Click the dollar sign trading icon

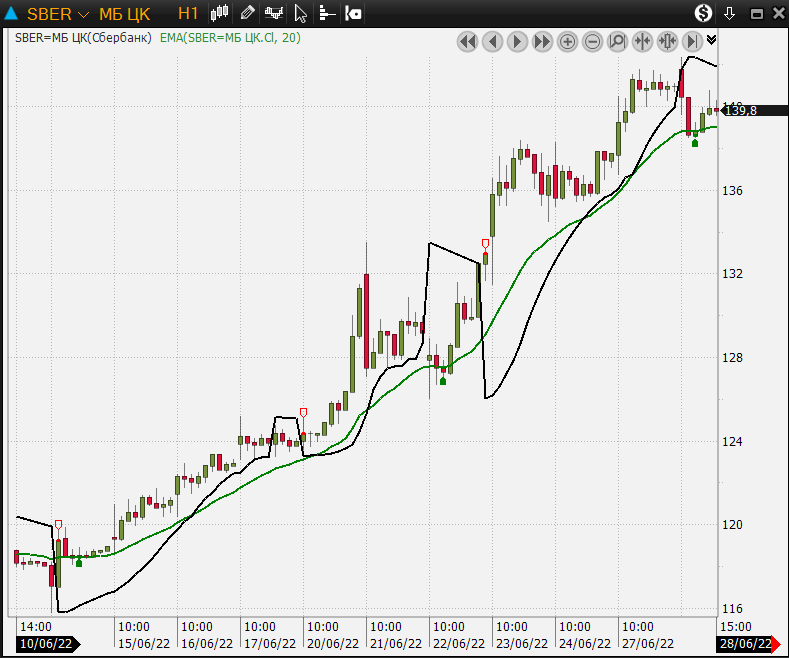tap(703, 14)
